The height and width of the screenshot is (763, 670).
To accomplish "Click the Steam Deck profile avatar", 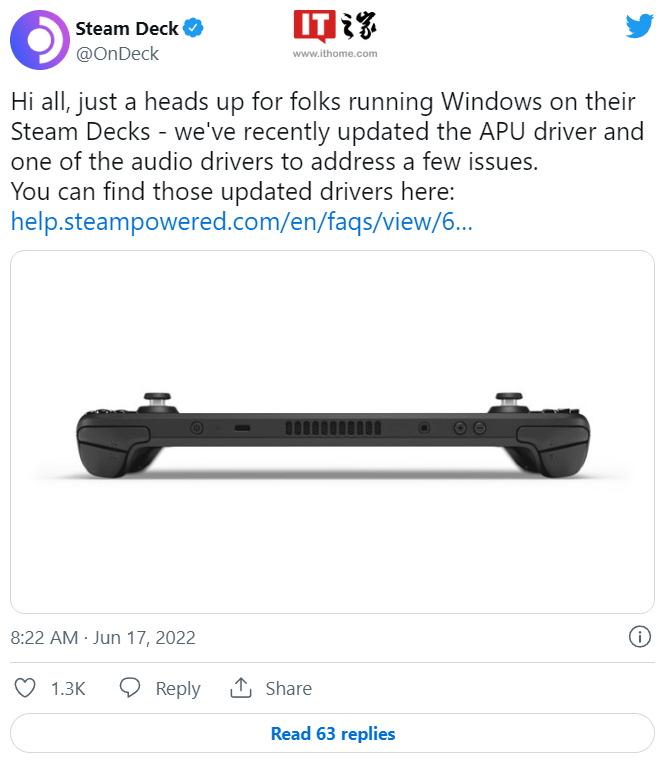I will 38,40.
